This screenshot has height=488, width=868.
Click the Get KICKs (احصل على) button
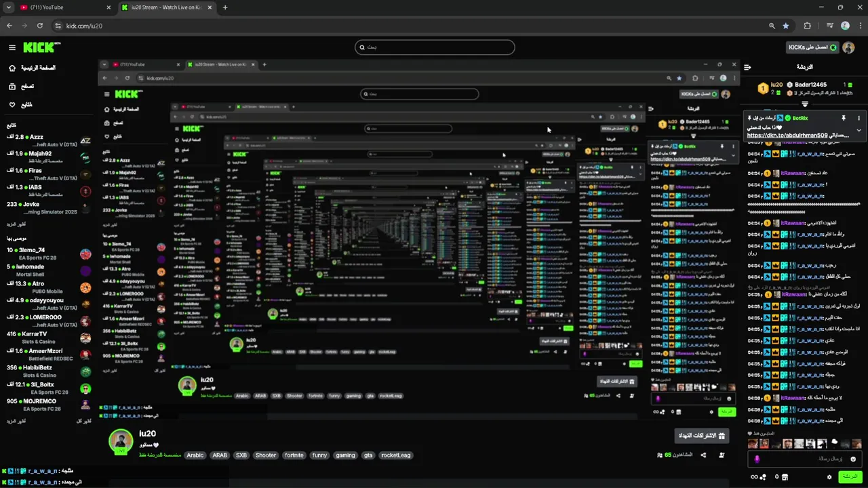pos(812,47)
